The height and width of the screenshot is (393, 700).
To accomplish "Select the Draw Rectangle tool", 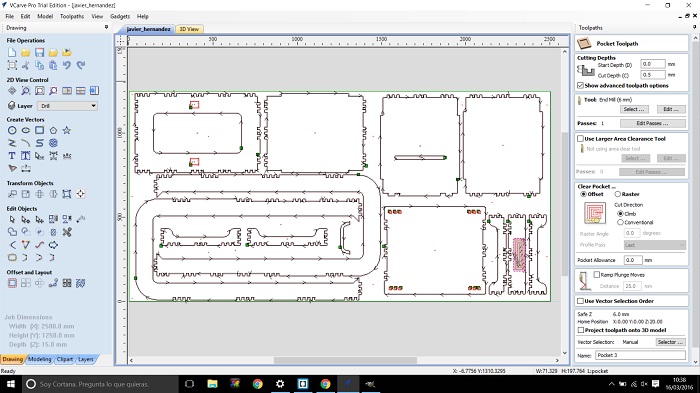I will point(39,130).
